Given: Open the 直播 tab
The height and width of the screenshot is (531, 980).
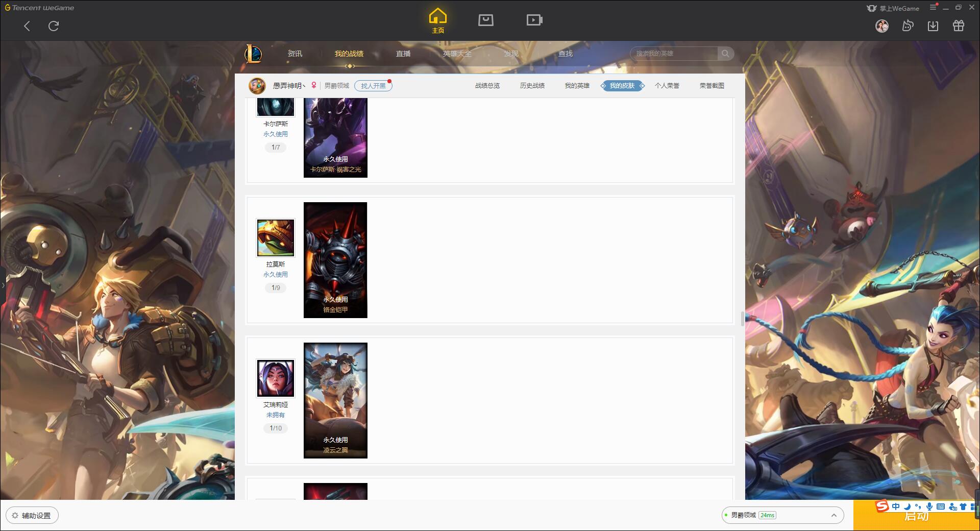Looking at the screenshot, I should pyautogui.click(x=403, y=54).
